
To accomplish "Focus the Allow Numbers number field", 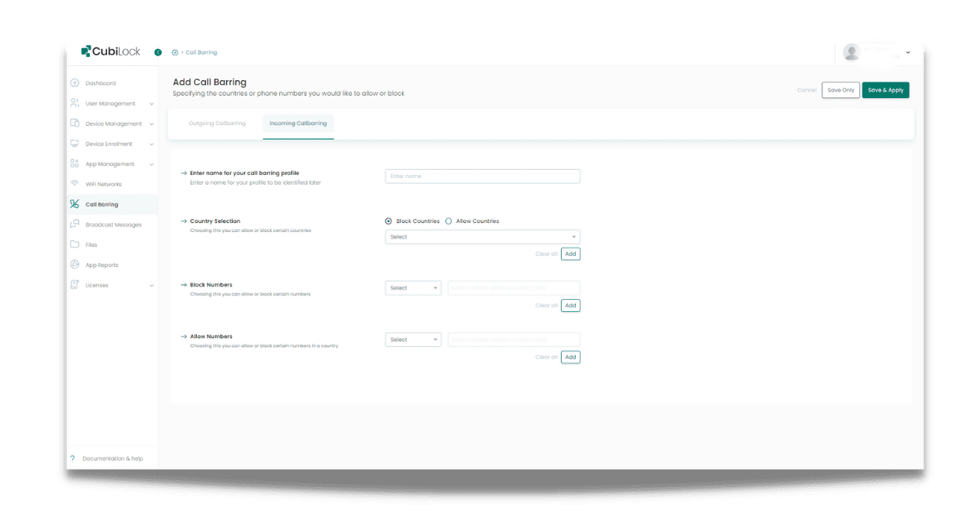I will click(x=514, y=340).
